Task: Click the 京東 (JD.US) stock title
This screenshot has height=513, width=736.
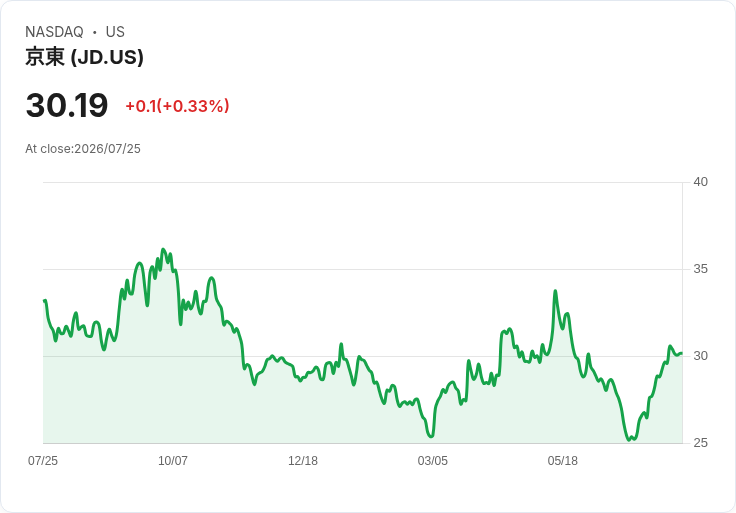Action: (84, 57)
